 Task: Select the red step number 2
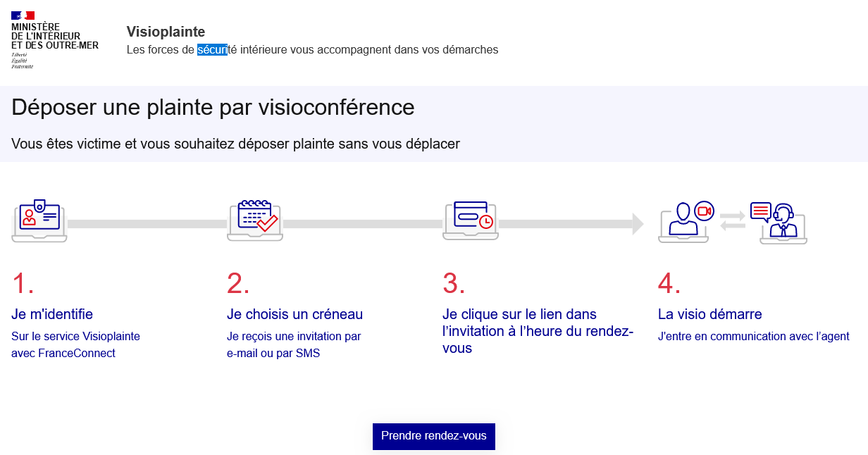(x=238, y=283)
